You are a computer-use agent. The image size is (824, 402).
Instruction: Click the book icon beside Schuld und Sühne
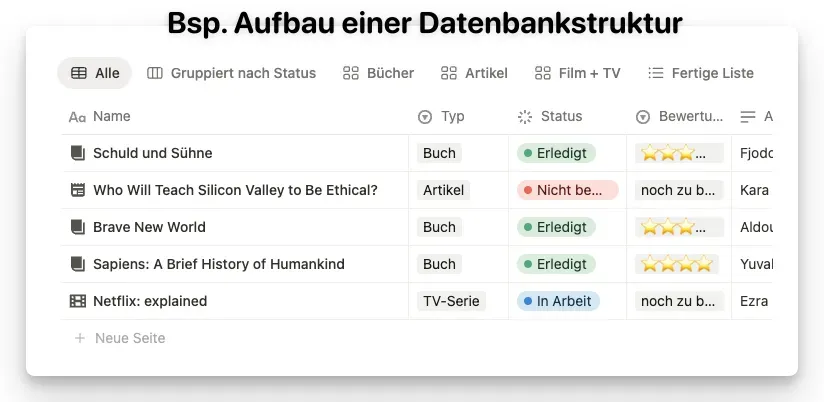click(78, 153)
